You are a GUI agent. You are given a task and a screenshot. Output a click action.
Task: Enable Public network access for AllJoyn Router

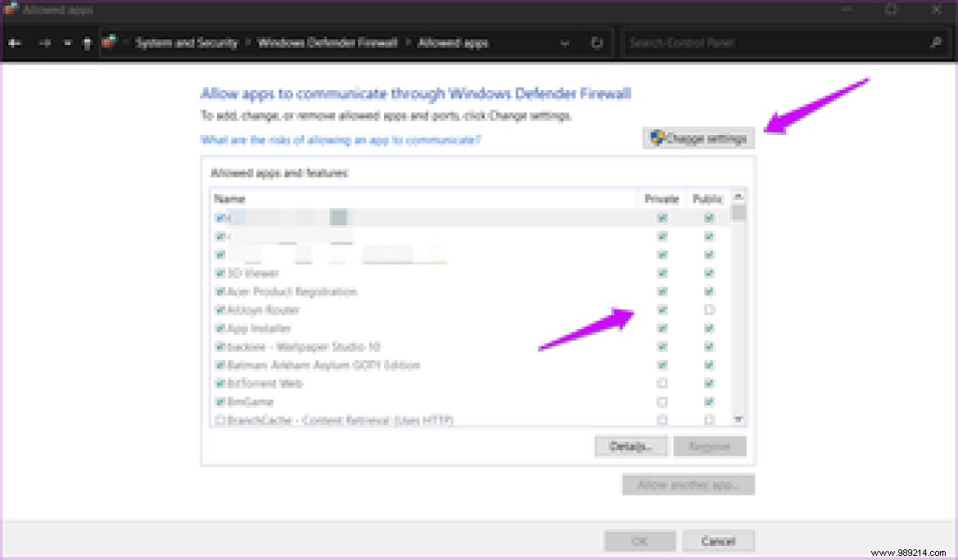[x=709, y=309]
